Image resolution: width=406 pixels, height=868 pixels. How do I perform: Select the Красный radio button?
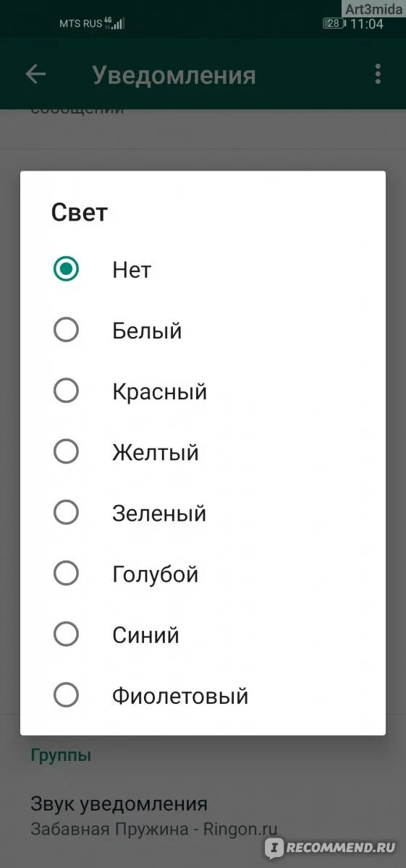(x=66, y=391)
